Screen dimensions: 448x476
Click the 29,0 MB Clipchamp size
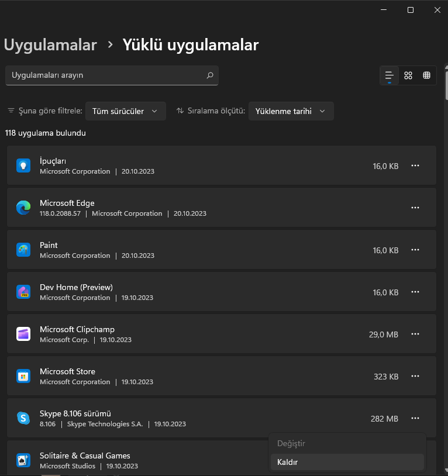pos(383,334)
